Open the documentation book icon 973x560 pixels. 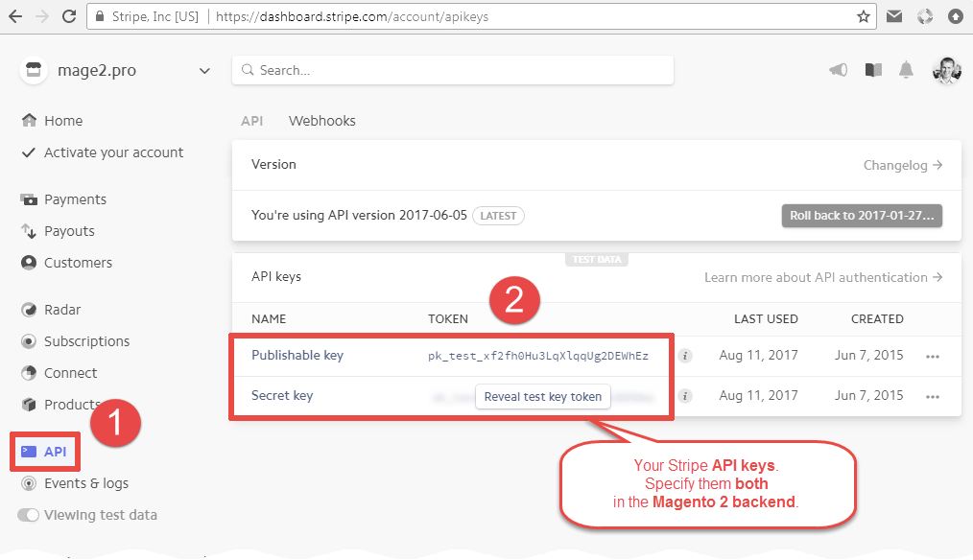874,70
